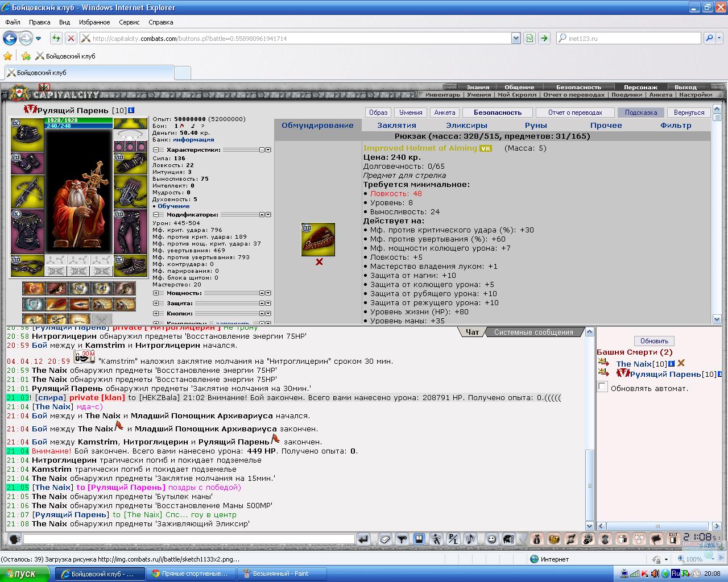Select the equipped belt item slot
Viewport: 728px width, 582px height.
(x=27, y=265)
